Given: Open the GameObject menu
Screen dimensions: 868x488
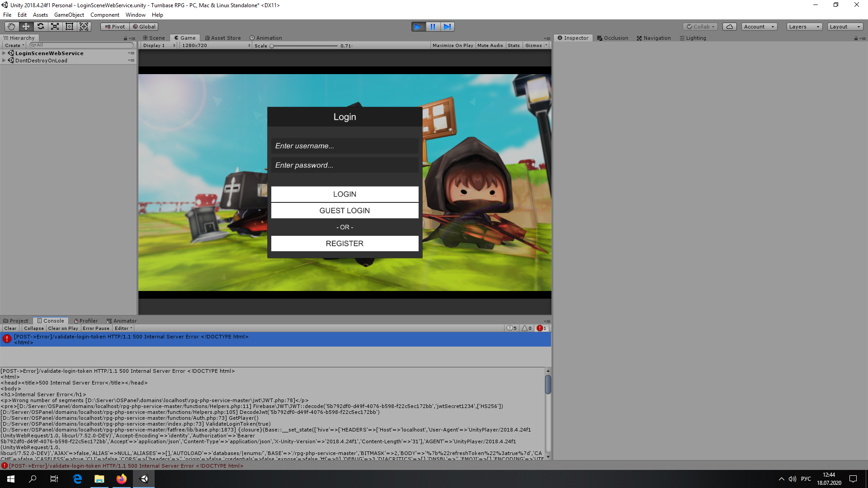Looking at the screenshot, I should coord(69,14).
